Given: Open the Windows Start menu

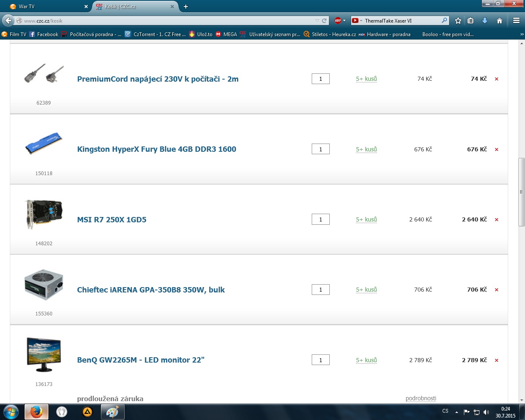Looking at the screenshot, I should [x=11, y=412].
